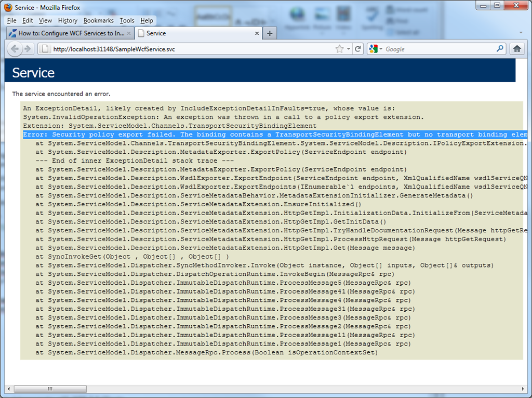Expand the list-all-tabs arrow
Viewport: 532px width, 398px height.
click(x=521, y=33)
